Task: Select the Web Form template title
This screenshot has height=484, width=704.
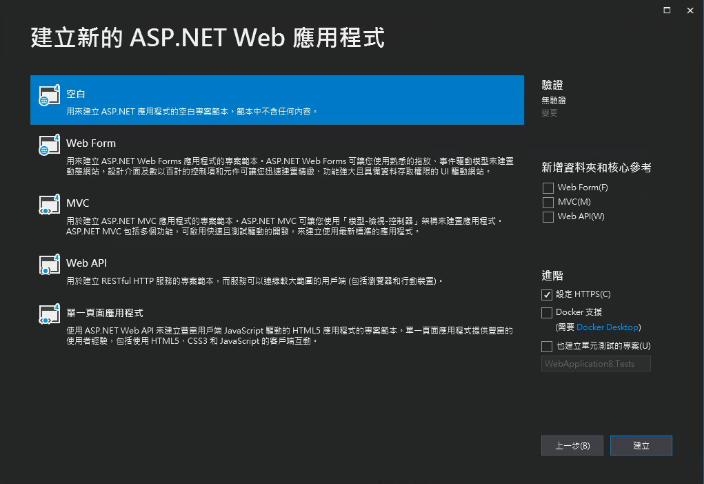Action: pyautogui.click(x=91, y=143)
